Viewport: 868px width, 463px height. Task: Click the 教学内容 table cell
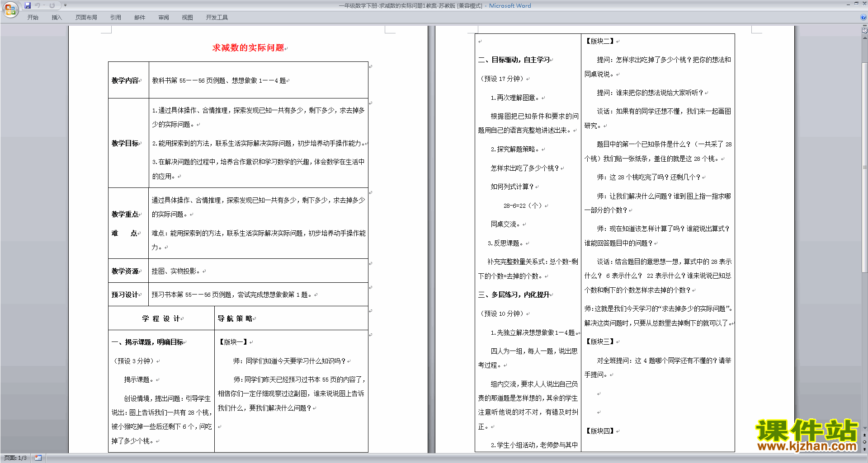pyautogui.click(x=128, y=80)
